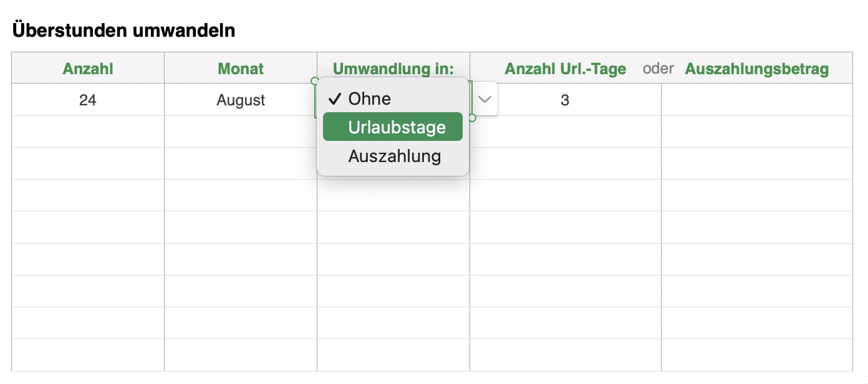
Task: Select the cell containing 24
Action: (88, 100)
